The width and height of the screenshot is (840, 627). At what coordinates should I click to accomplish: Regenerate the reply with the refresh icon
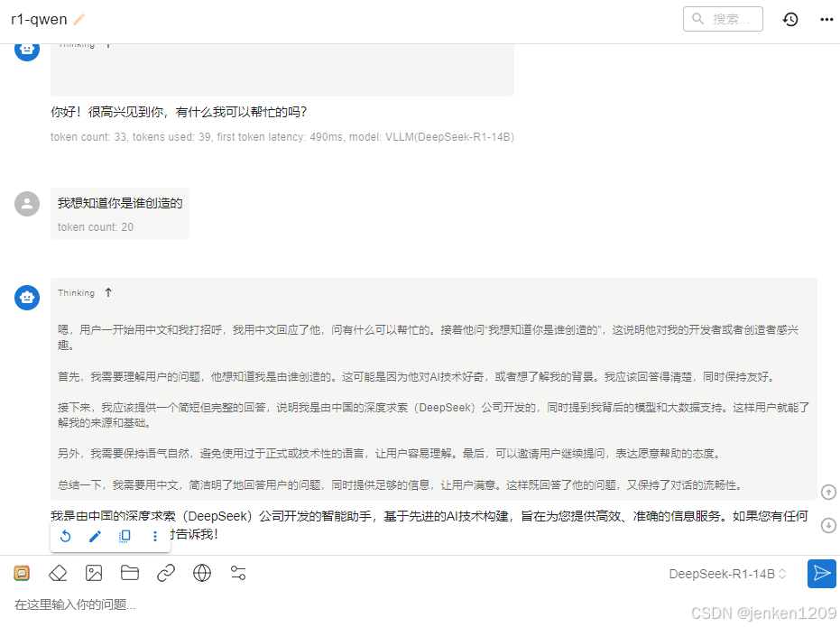65,536
